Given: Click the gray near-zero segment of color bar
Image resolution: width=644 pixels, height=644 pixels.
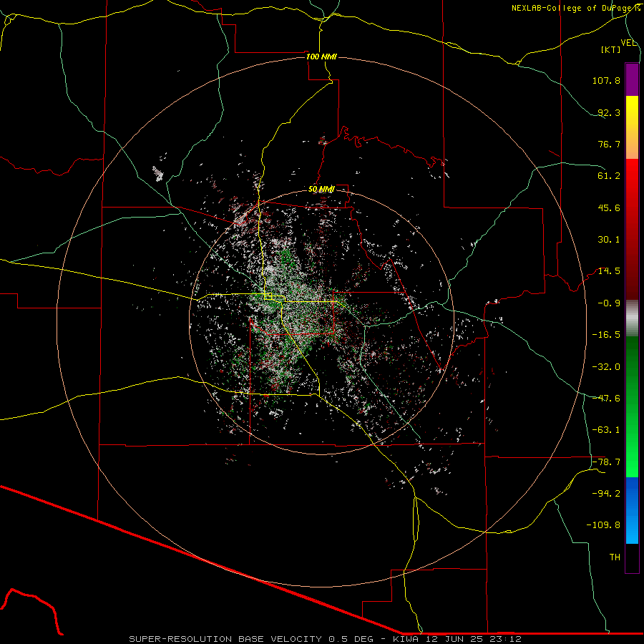Looking at the screenshot, I should [x=632, y=318].
